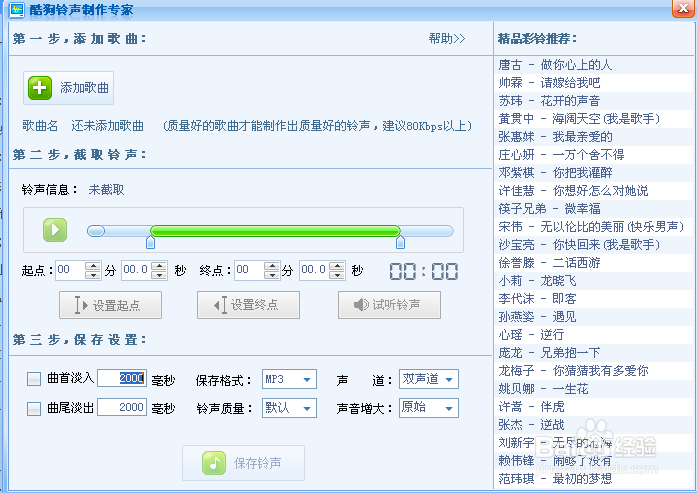Click the start marker handle on the timeline
This screenshot has height=493, width=697.
[151, 242]
